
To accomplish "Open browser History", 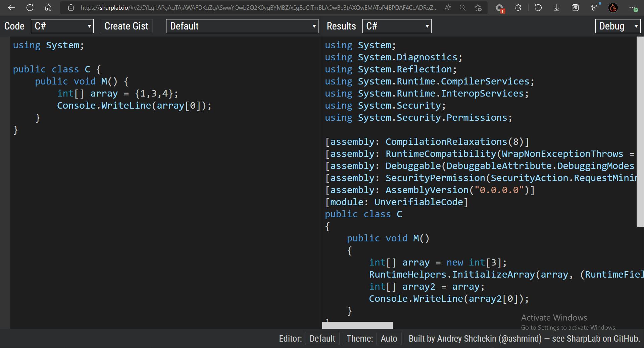I will coord(538,8).
